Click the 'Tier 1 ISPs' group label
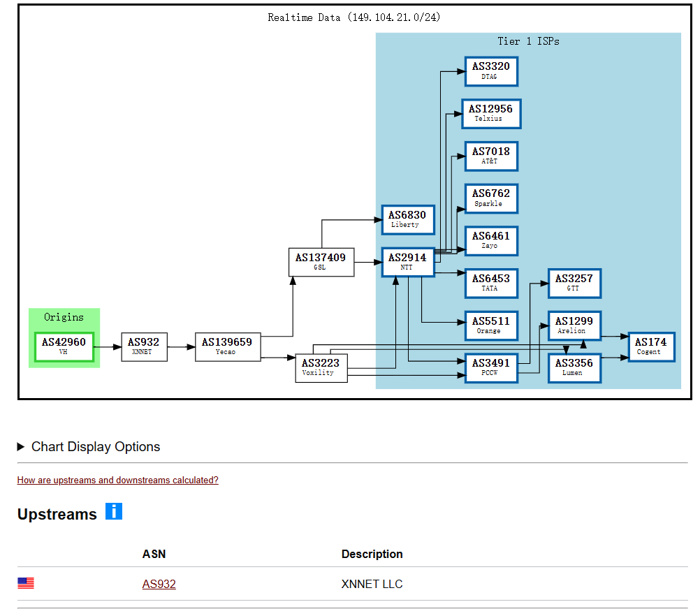Viewport: 700px width, 609px height. click(529, 41)
